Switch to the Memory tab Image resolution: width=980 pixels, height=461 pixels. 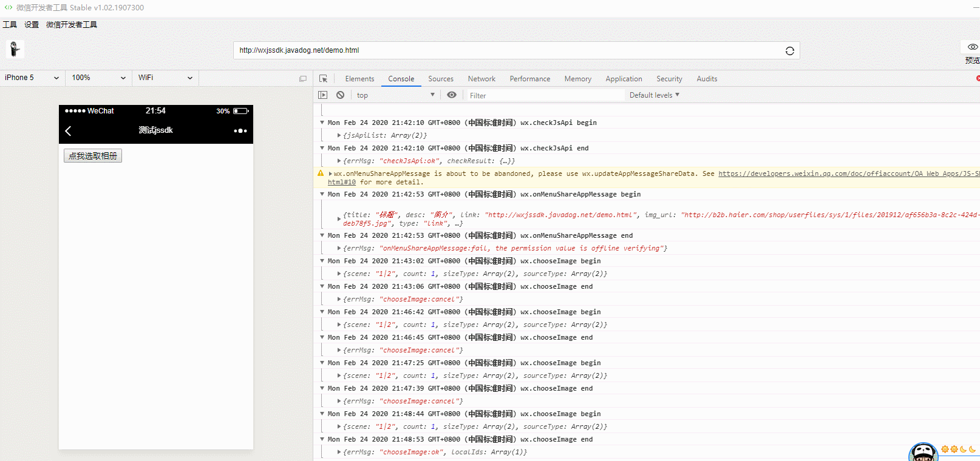(578, 79)
